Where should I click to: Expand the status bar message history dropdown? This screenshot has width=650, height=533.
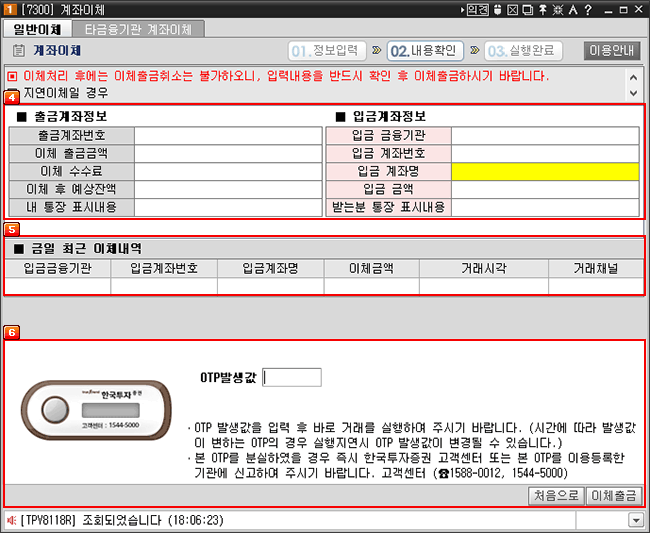pyautogui.click(x=635, y=520)
